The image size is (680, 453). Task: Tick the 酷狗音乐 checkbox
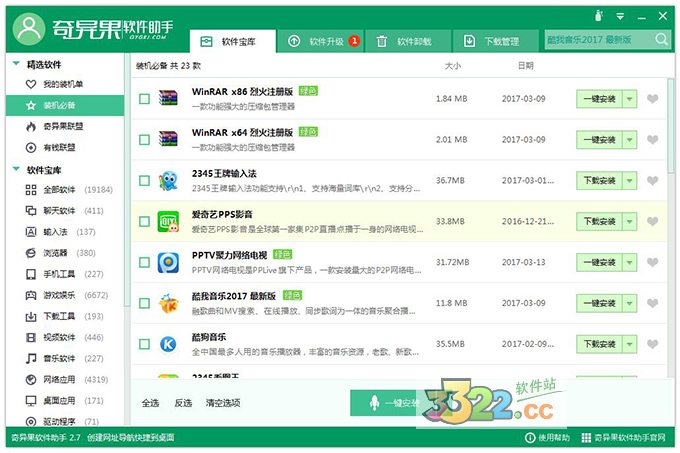pyautogui.click(x=144, y=344)
